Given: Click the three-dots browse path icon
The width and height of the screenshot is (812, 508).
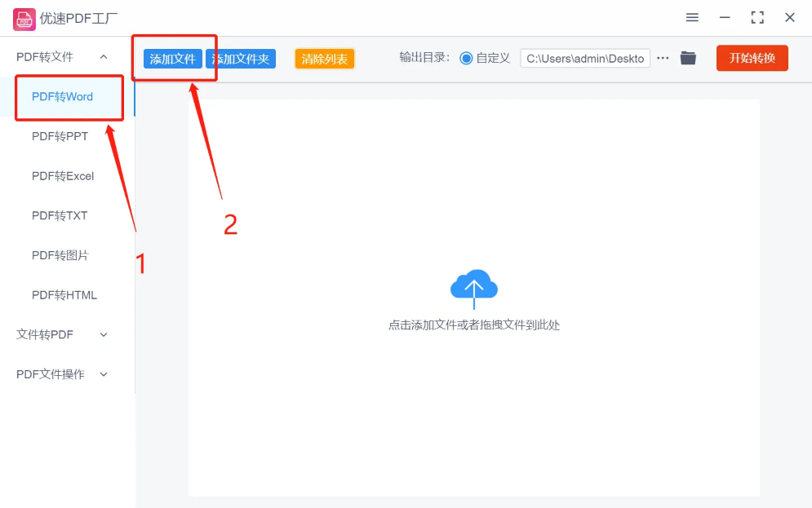Looking at the screenshot, I should pyautogui.click(x=663, y=58).
